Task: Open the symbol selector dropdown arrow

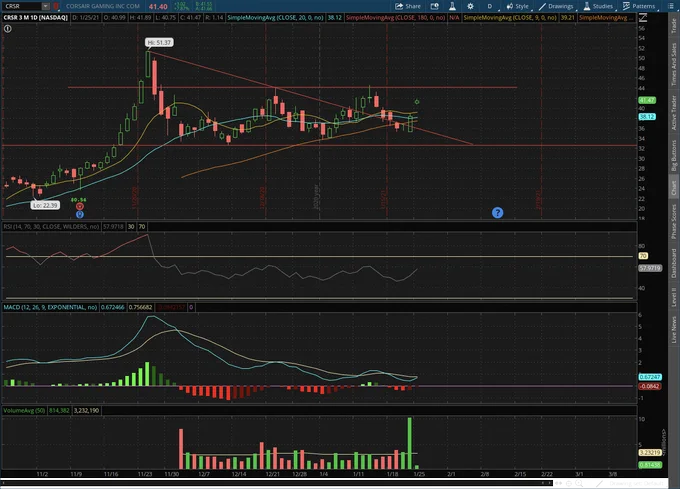Action: point(46,6)
